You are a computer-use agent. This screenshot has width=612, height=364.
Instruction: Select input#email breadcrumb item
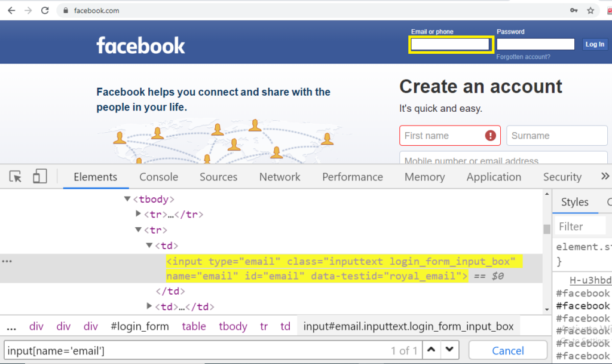click(x=408, y=326)
